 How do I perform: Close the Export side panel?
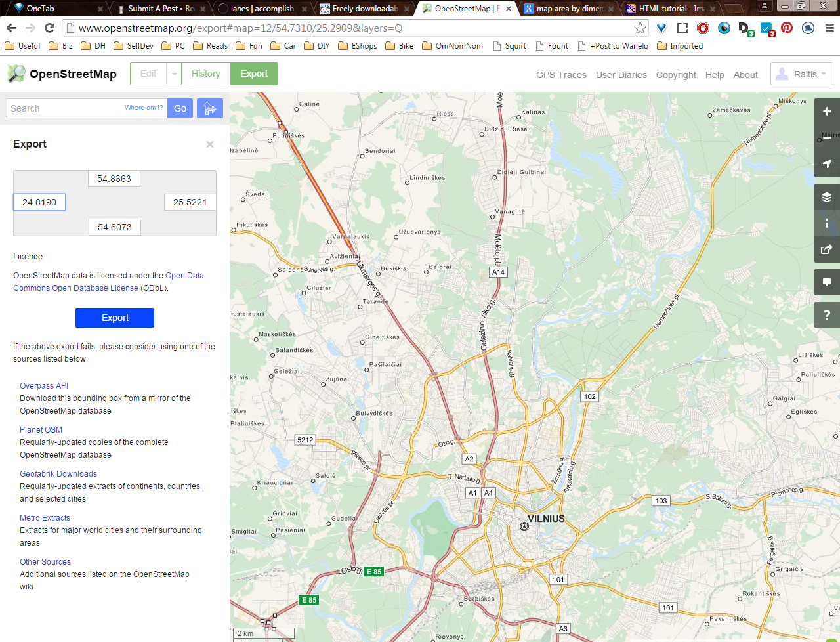coord(210,144)
